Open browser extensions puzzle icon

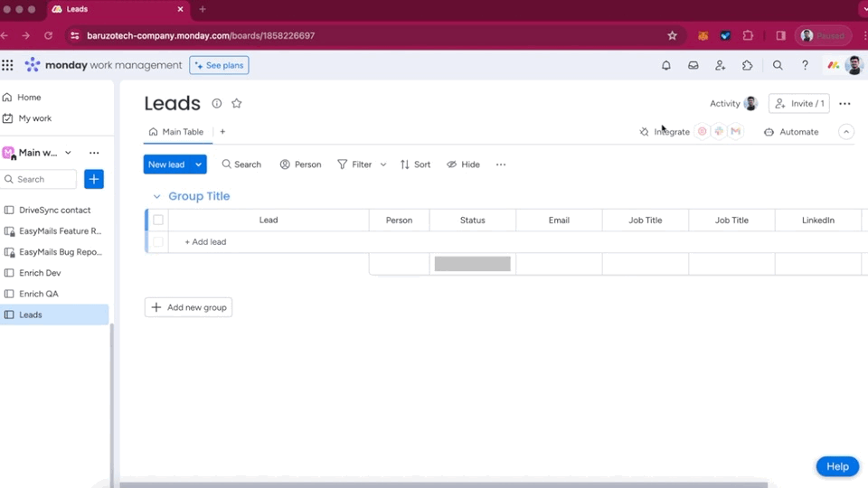[748, 35]
